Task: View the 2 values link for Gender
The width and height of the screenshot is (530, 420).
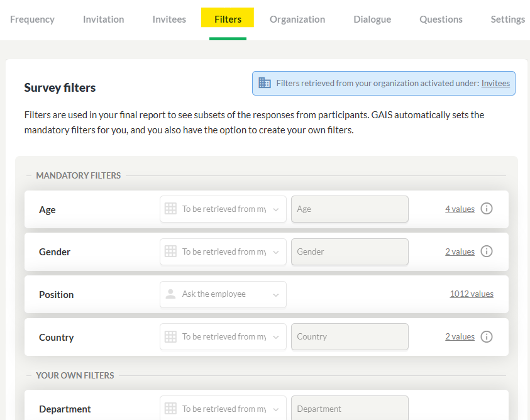Action: click(460, 251)
